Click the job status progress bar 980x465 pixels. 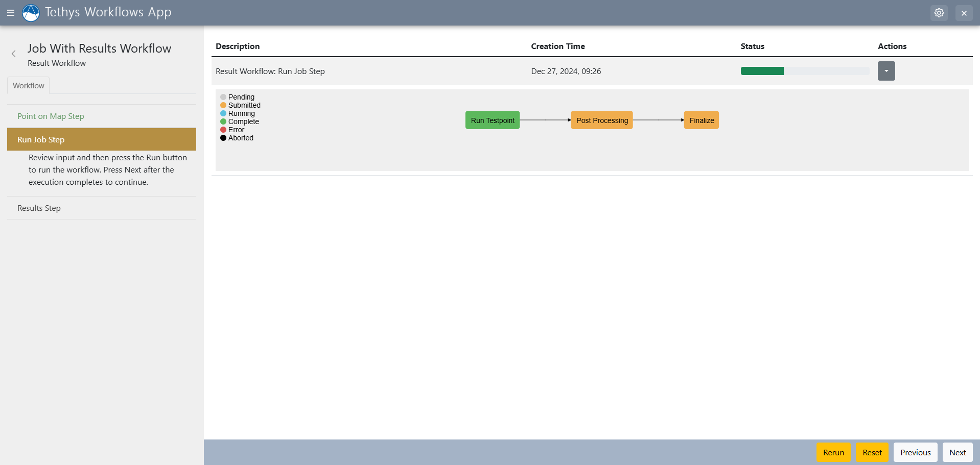point(805,71)
